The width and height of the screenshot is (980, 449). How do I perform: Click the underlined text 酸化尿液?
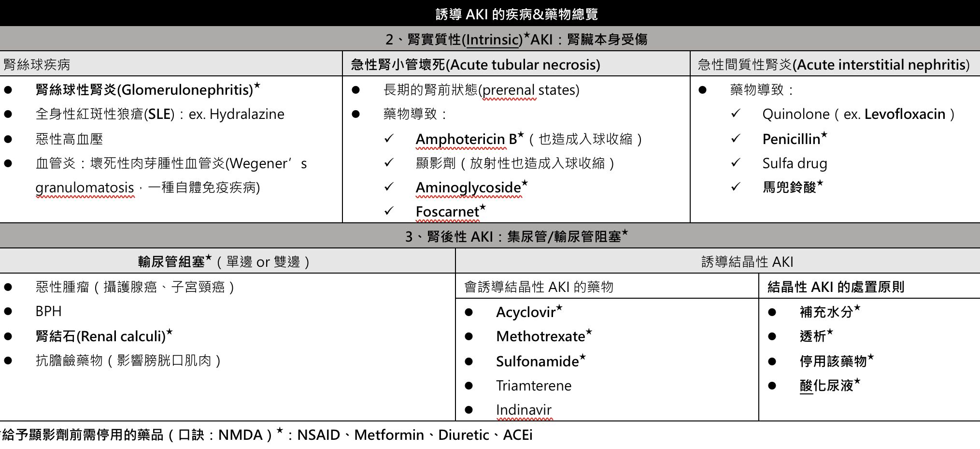(x=826, y=386)
